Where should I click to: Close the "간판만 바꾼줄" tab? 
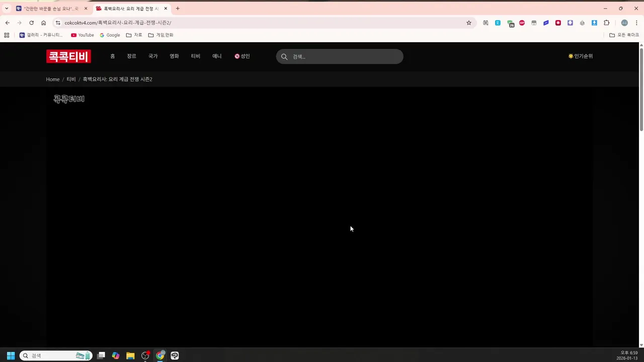86,9
